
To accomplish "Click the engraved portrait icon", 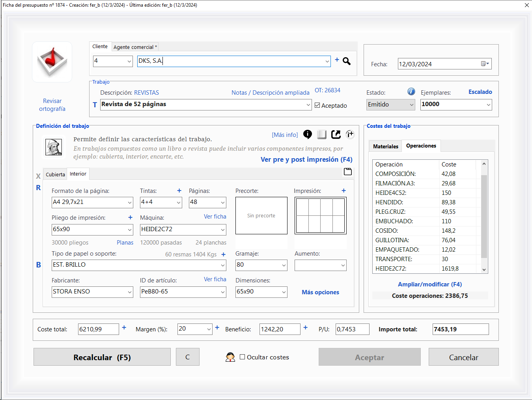I will [54, 147].
